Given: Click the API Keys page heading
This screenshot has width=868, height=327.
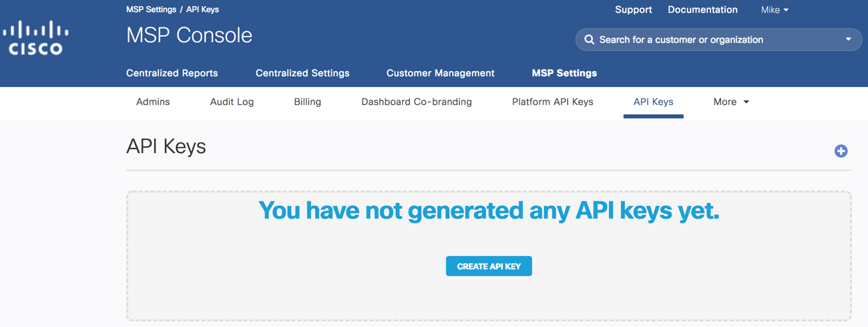Looking at the screenshot, I should pyautogui.click(x=166, y=146).
